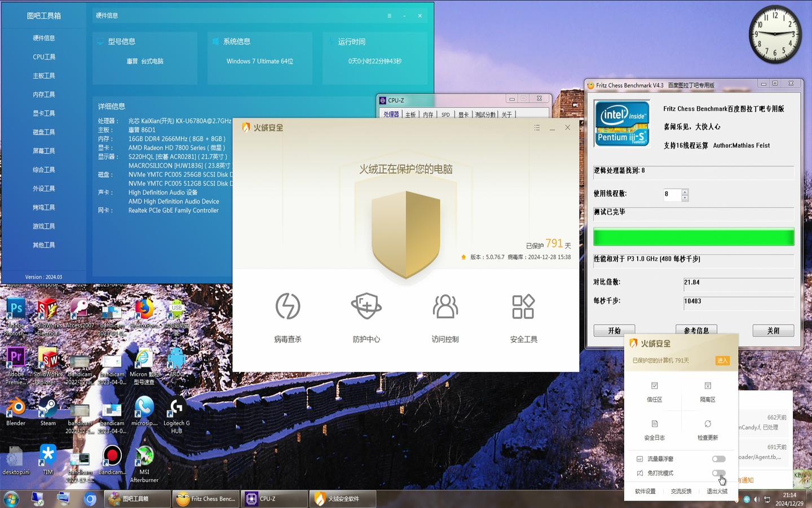Switch to 主板 tab in CPU-Z

(x=411, y=115)
